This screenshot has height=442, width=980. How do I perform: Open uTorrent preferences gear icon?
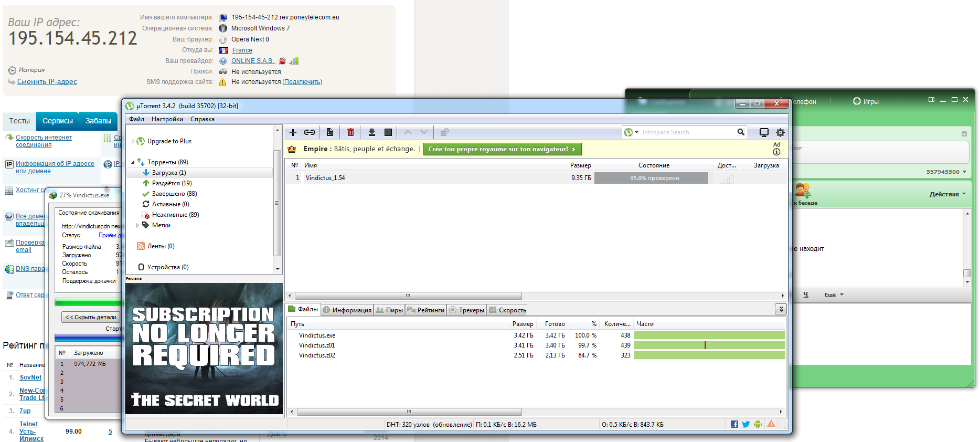click(x=780, y=132)
